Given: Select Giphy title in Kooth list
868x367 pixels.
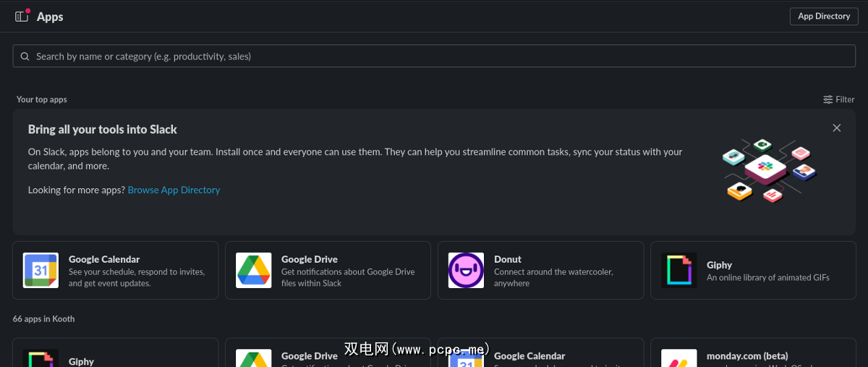Looking at the screenshot, I should 81,361.
